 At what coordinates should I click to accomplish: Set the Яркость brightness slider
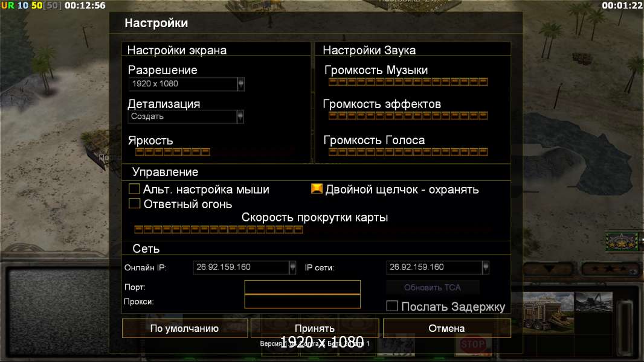point(173,152)
